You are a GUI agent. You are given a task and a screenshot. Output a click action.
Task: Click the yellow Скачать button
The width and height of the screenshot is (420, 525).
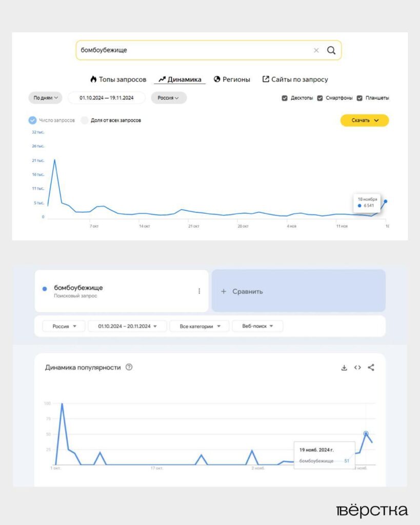tap(364, 120)
